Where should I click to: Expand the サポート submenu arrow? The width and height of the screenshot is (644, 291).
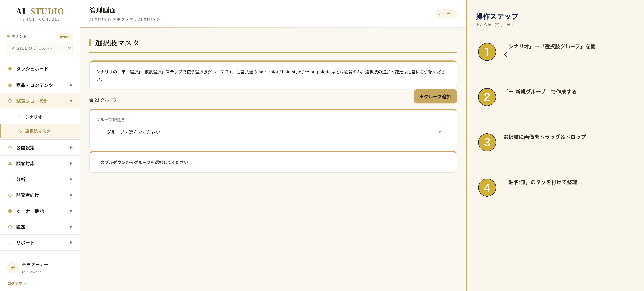pos(71,242)
